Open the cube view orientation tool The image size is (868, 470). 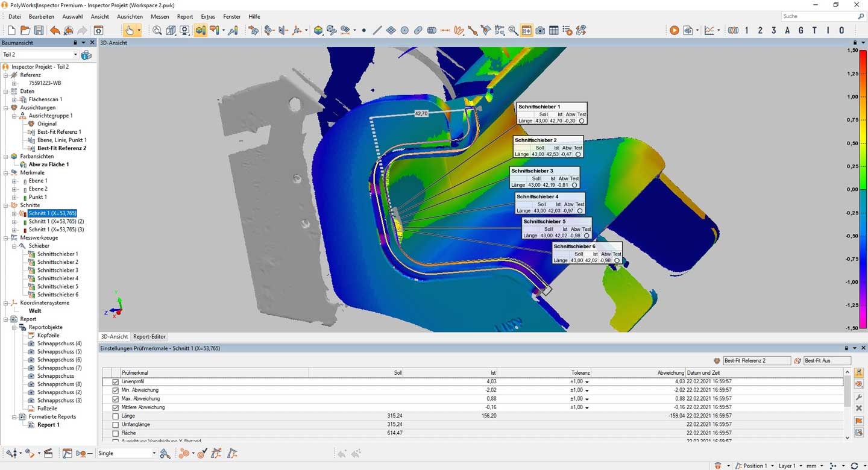[171, 30]
